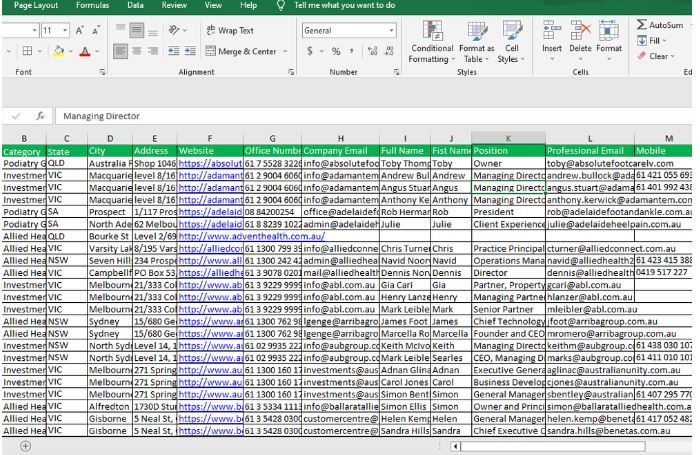Open Conditional Formatting menu
This screenshot has height=455, width=700.
tap(432, 42)
